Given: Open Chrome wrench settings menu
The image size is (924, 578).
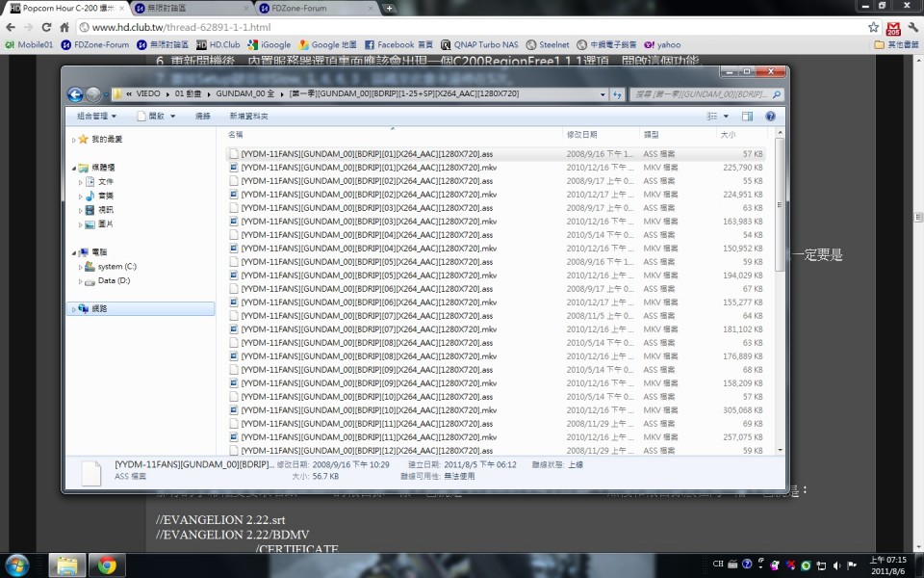Looking at the screenshot, I should (912, 27).
